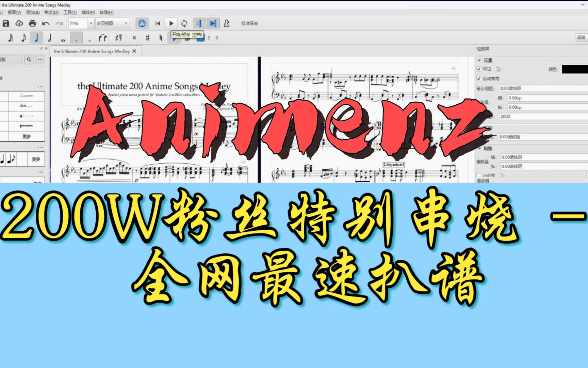
Task: Click the 2000 stacking order field
Action: [543, 117]
